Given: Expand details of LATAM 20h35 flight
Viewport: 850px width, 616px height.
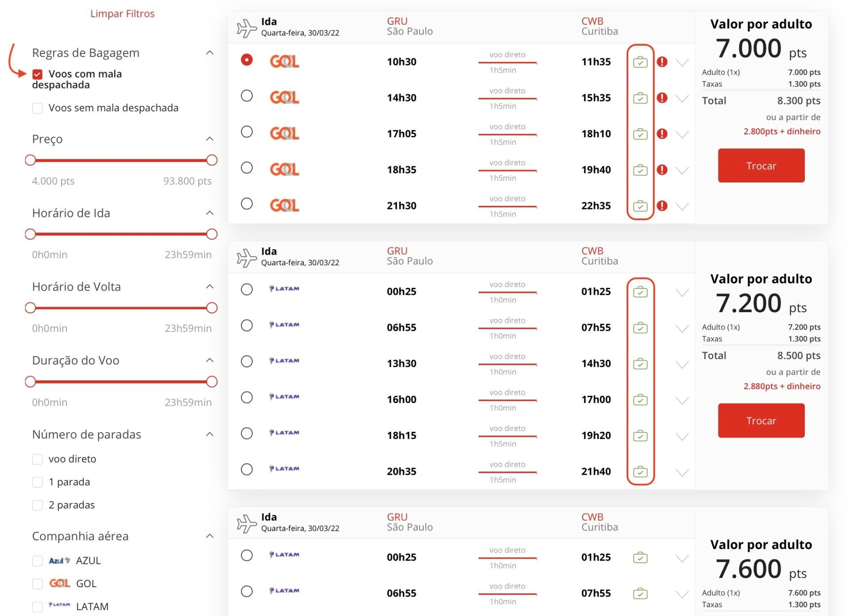Looking at the screenshot, I should 682,473.
